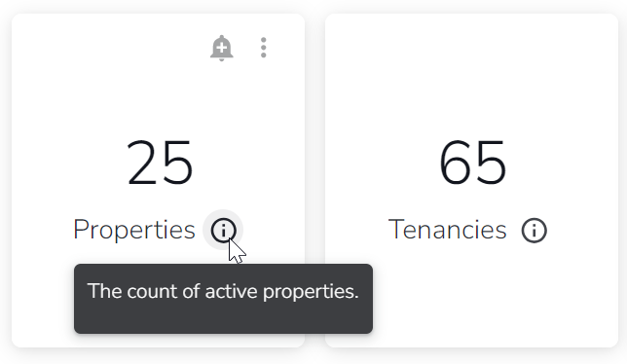627x364 pixels.
Task: Click the Properties label
Action: (x=134, y=230)
